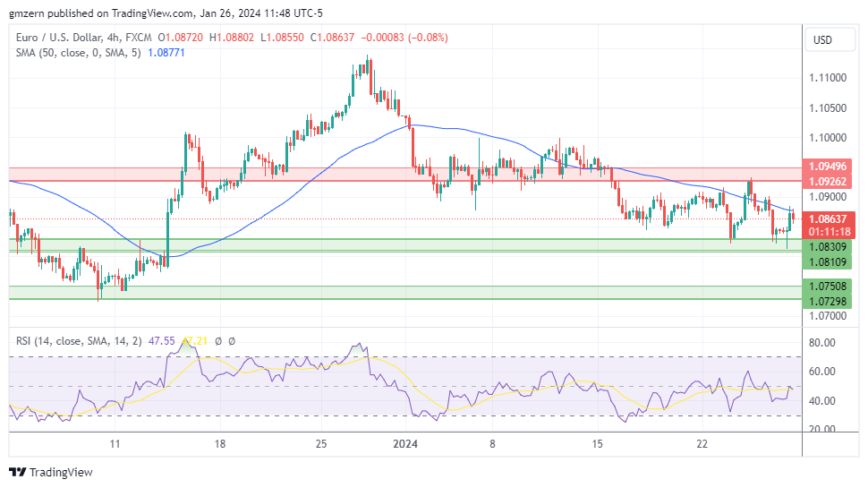Screen dimensions: 868x488
Task: Click the 1.10500 price axis label
Action: (x=828, y=108)
